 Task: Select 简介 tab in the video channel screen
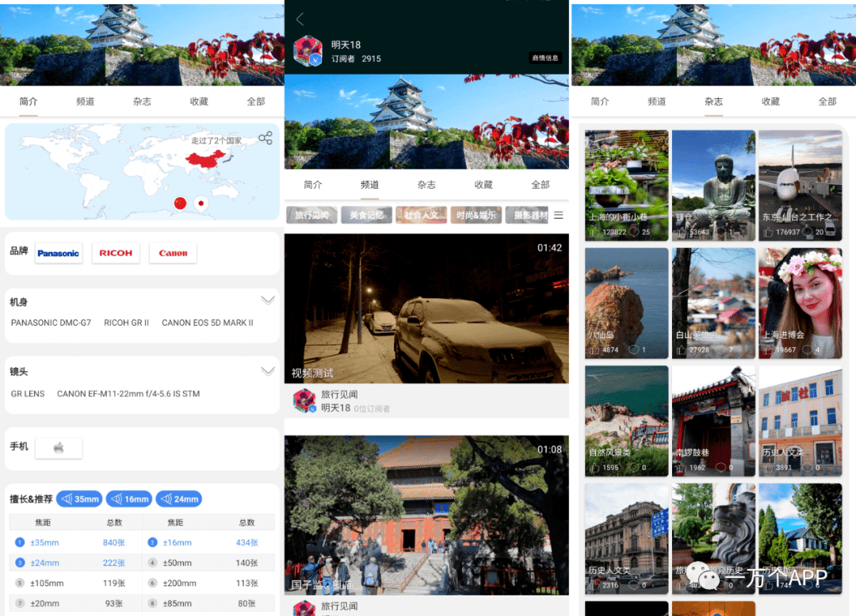point(313,185)
